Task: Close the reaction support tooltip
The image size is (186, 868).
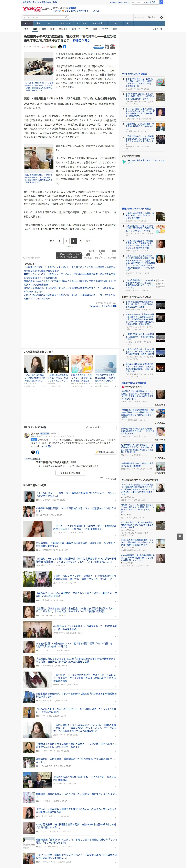Action: click(x=81, y=254)
